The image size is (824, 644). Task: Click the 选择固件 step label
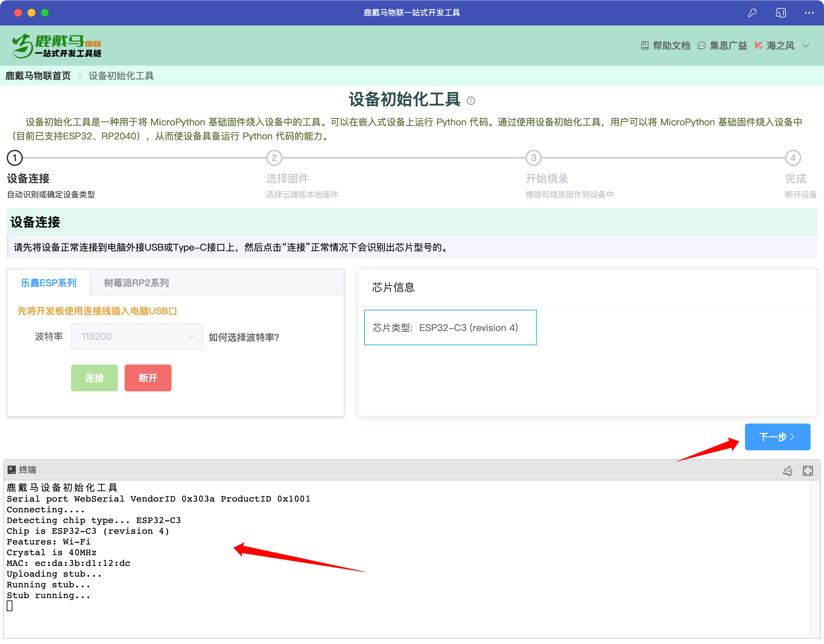pyautogui.click(x=287, y=179)
